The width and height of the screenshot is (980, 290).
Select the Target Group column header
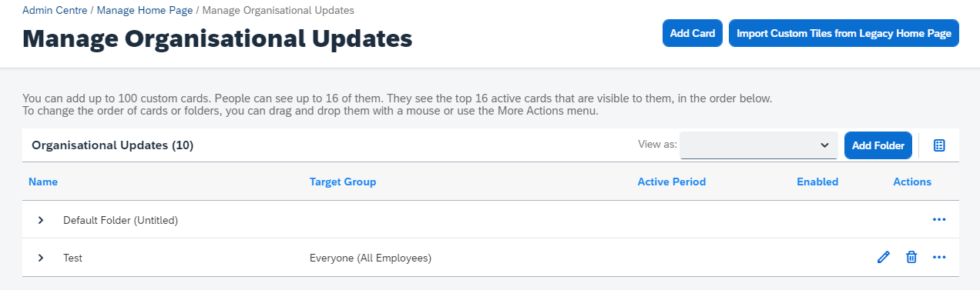tap(343, 182)
